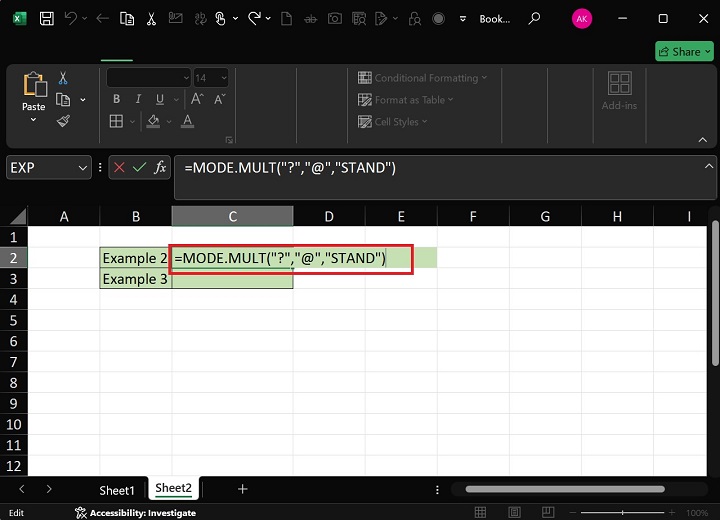Click the previous sheet navigation arrow
Viewport: 720px width, 520px height.
(22, 489)
